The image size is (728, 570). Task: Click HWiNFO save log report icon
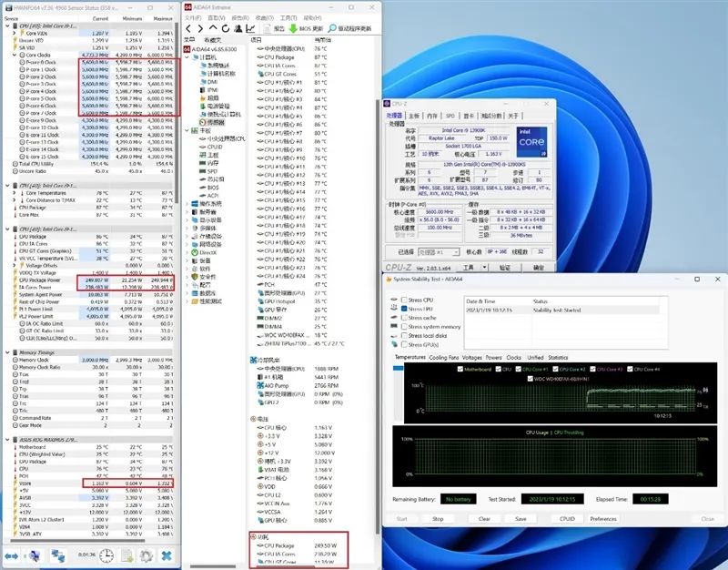click(x=126, y=555)
